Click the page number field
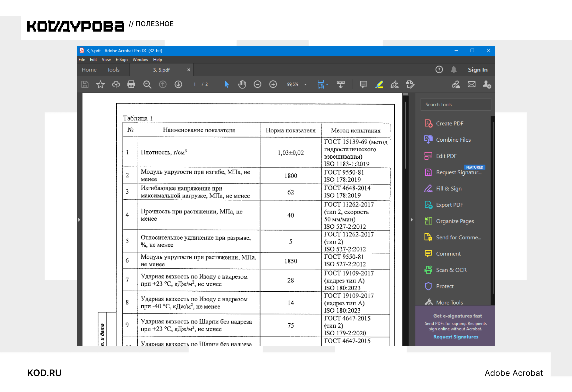The image size is (572, 392). click(194, 84)
